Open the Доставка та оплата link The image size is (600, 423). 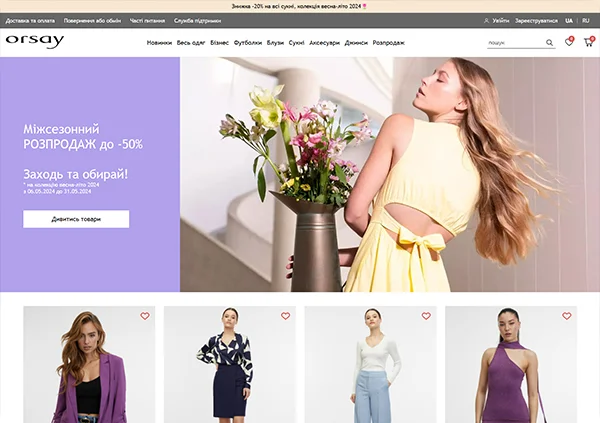click(31, 20)
